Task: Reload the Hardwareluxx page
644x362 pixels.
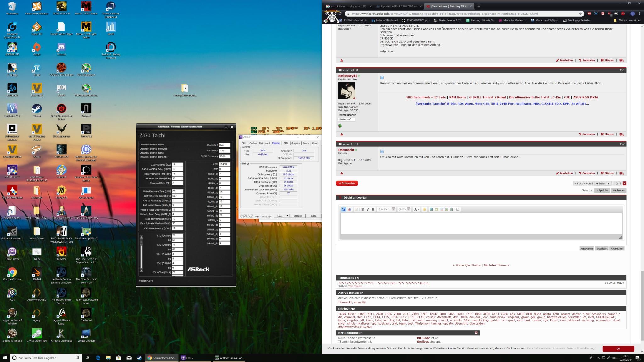Action: point(340,14)
